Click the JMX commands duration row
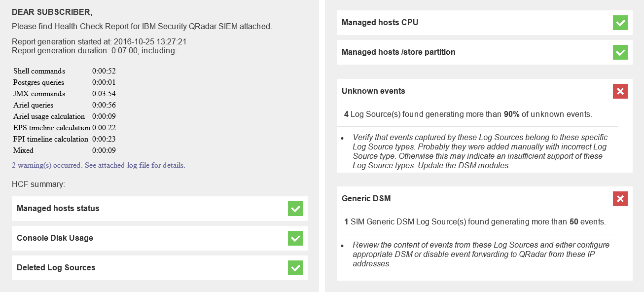Viewport: 644px width, 292px height. pos(64,94)
